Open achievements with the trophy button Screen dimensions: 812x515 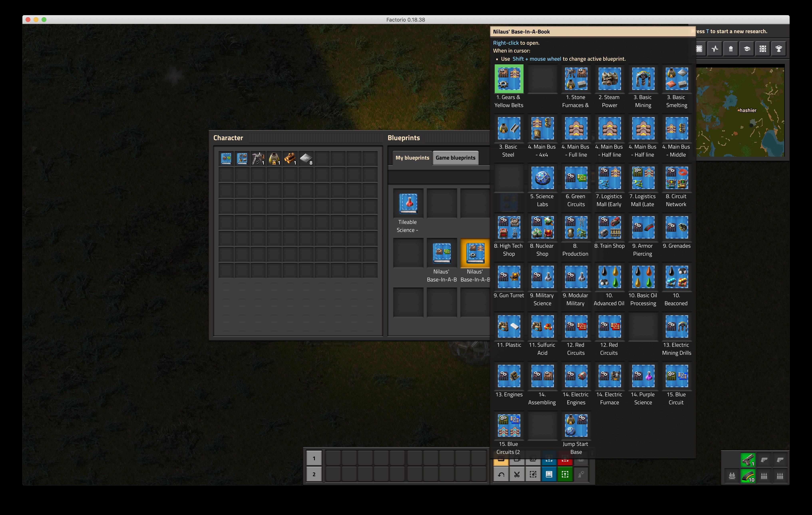[x=779, y=49]
